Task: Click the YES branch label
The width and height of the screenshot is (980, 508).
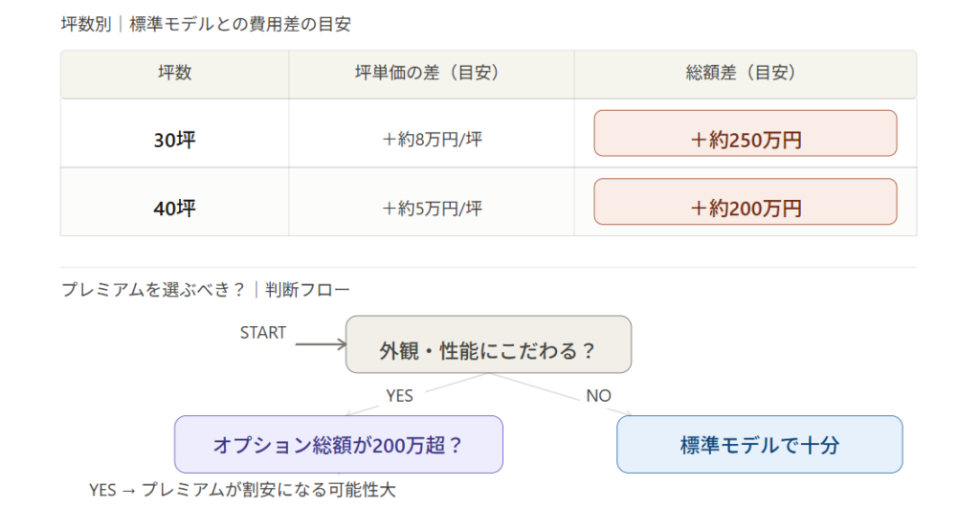Action: point(399,395)
